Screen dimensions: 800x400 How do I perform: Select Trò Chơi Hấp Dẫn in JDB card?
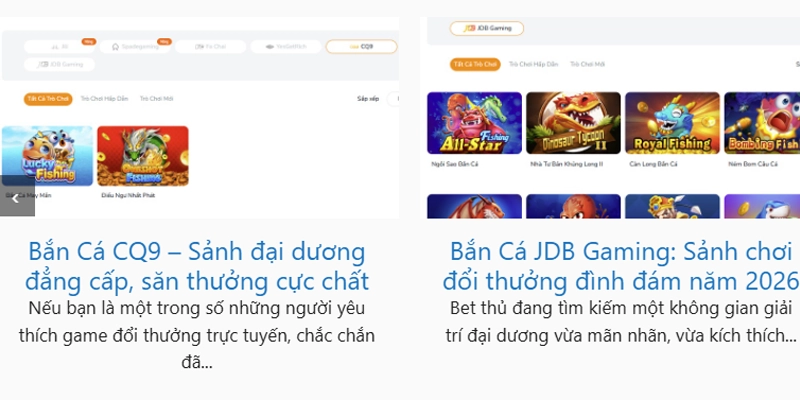(x=533, y=64)
